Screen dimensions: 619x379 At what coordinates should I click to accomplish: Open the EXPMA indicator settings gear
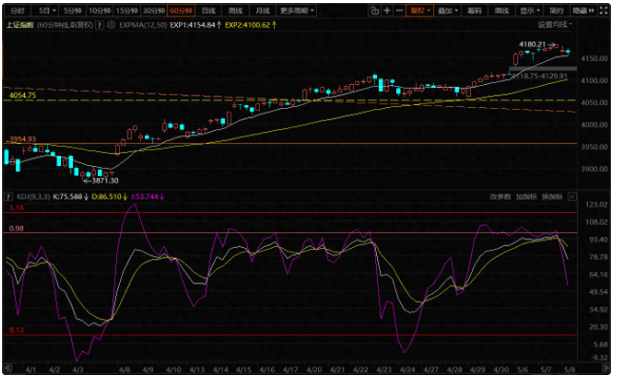(111, 25)
